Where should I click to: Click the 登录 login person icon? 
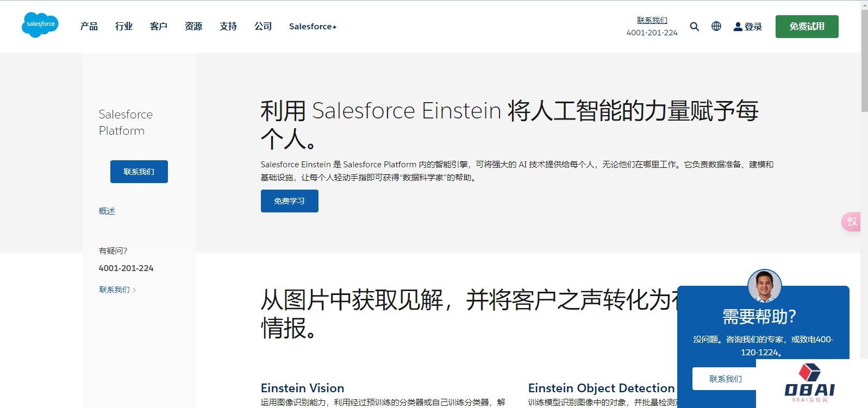pos(738,27)
